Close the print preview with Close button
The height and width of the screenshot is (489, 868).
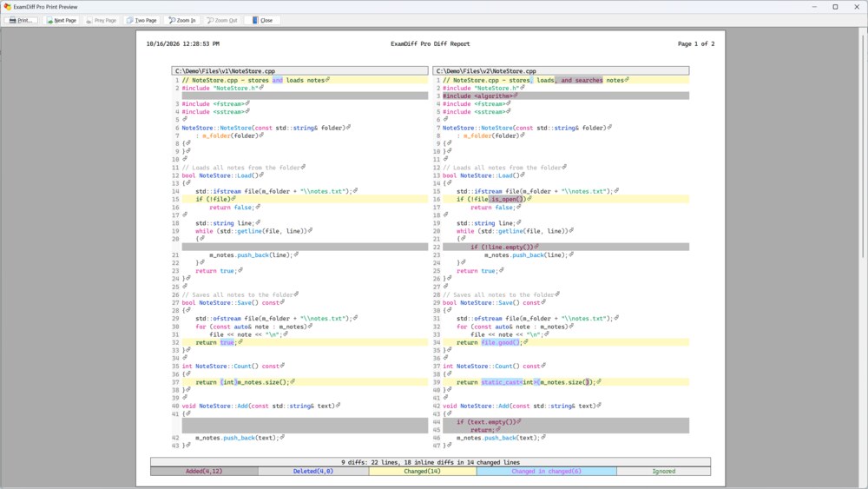click(262, 20)
